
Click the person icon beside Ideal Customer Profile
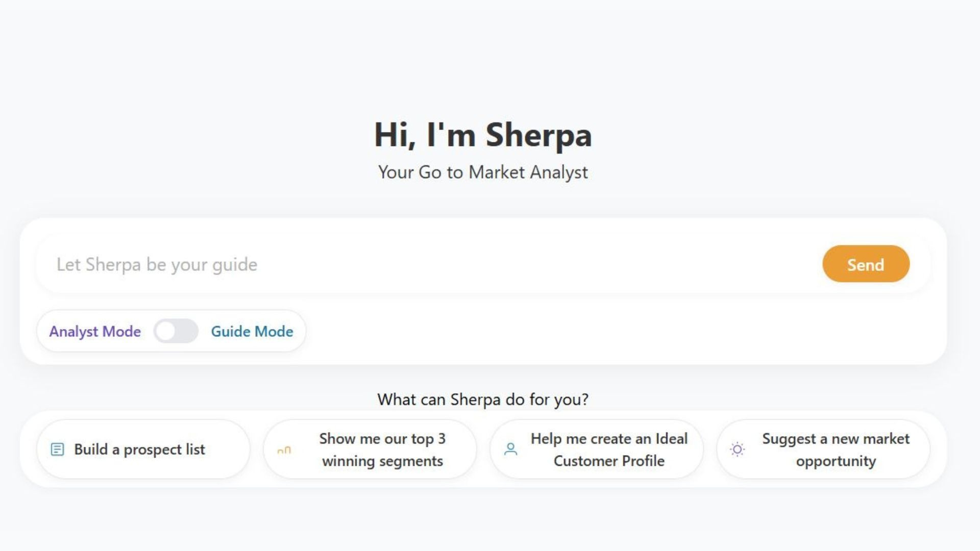(x=510, y=449)
